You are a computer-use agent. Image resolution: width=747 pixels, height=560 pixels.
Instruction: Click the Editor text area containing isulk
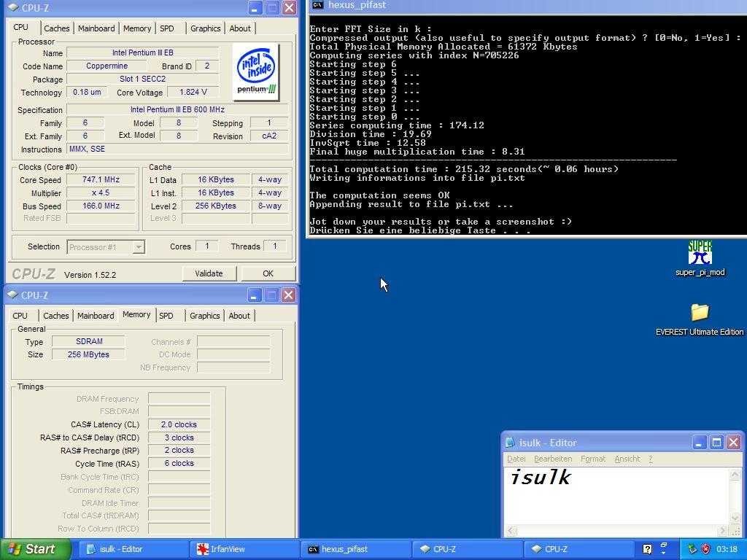point(617,496)
